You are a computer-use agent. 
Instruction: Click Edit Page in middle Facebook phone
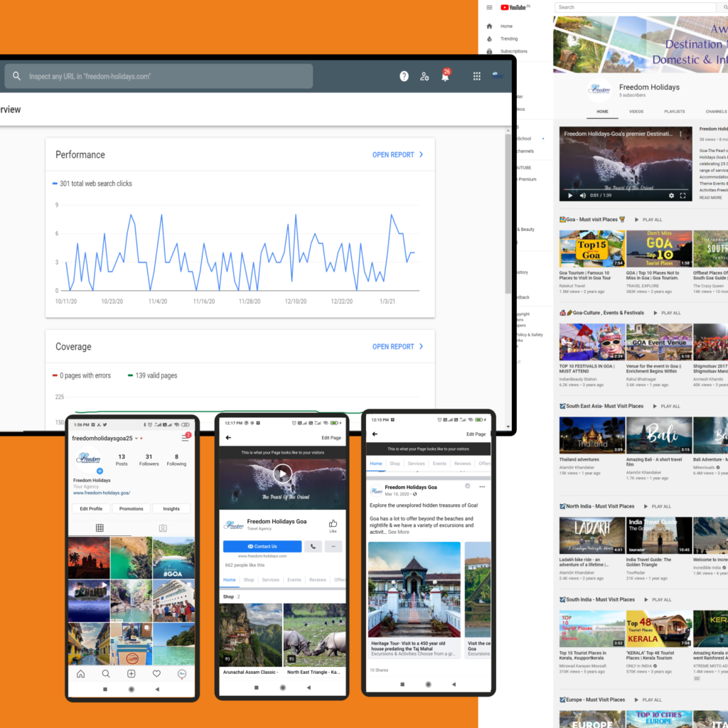[x=331, y=438]
